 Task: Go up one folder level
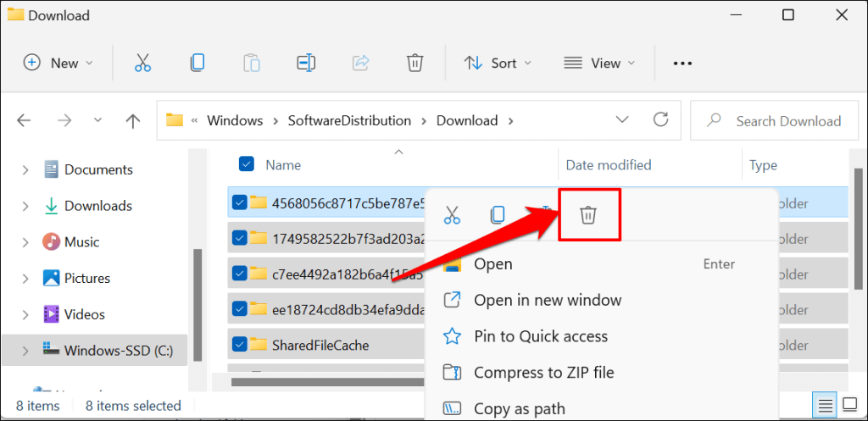pyautogui.click(x=132, y=120)
